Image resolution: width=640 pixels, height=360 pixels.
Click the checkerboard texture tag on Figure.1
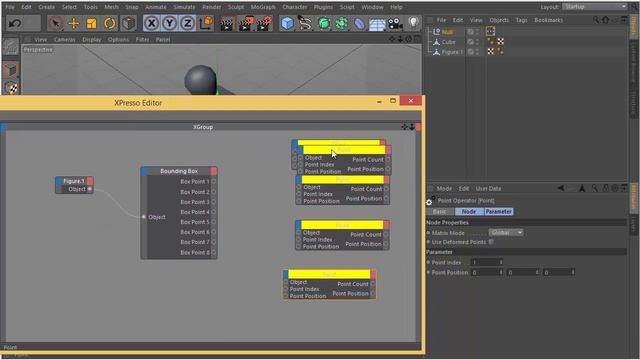pos(490,51)
